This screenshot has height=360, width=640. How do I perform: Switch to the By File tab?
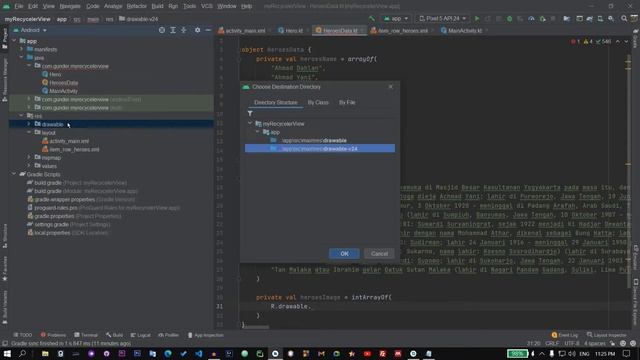(347, 102)
